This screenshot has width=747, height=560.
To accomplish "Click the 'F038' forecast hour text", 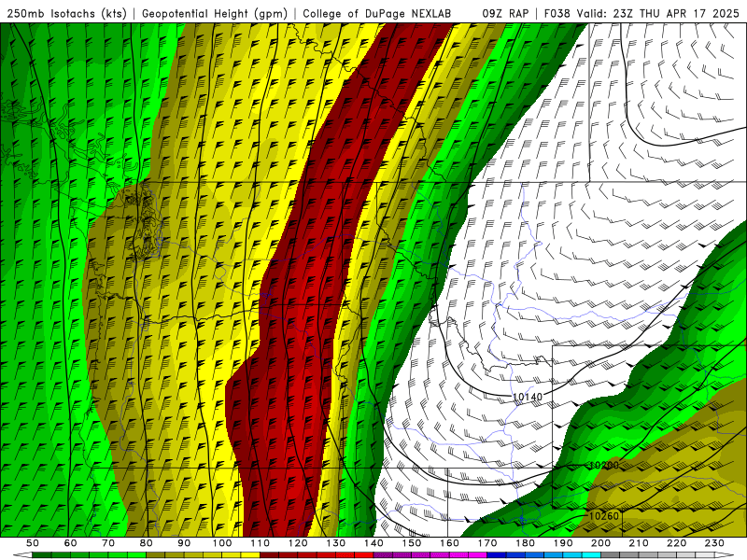I will [x=557, y=13].
